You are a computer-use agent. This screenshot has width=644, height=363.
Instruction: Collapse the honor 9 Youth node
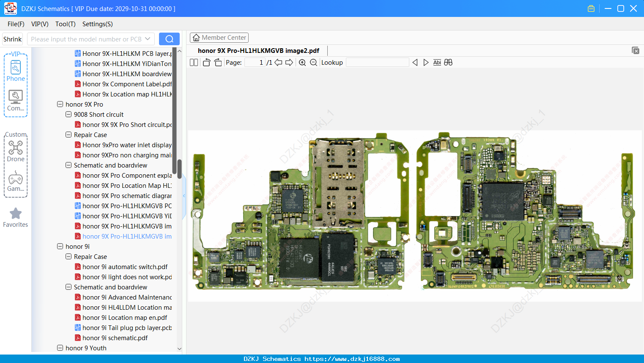pos(60,348)
